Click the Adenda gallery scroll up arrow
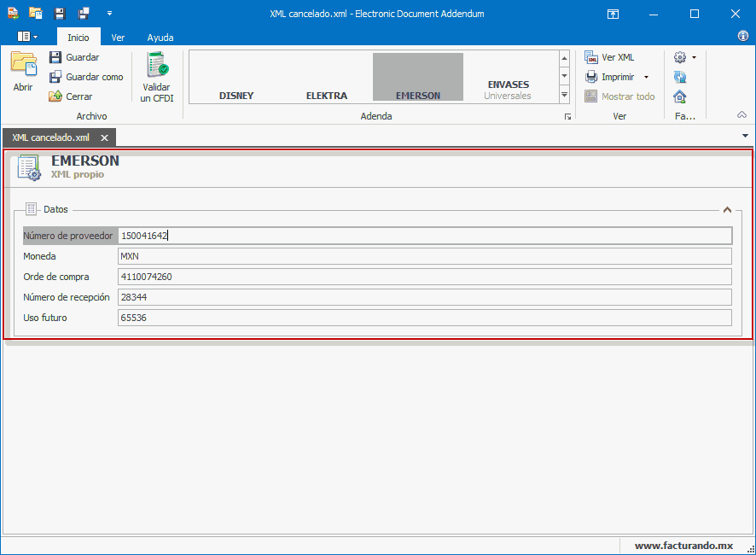756x555 pixels. point(564,59)
